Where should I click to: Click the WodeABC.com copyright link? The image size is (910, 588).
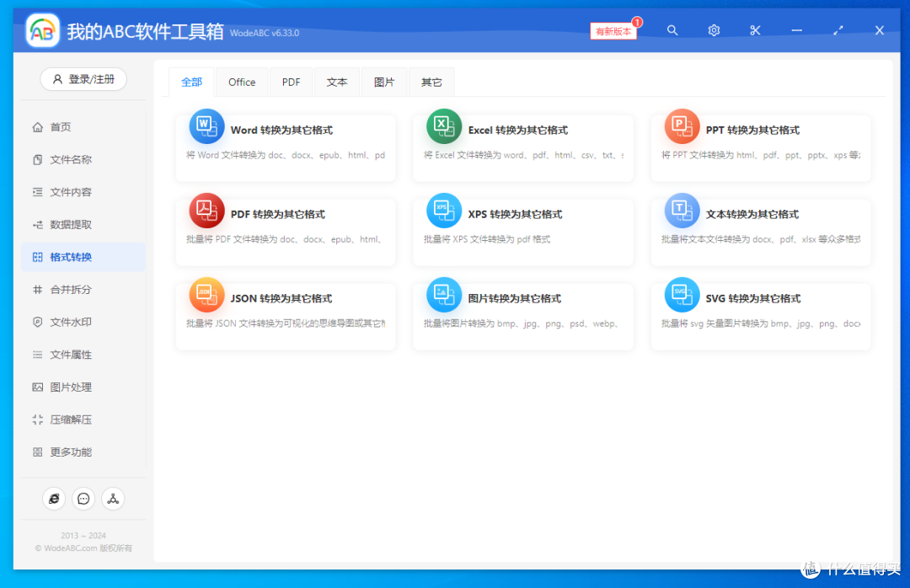pyautogui.click(x=83, y=548)
